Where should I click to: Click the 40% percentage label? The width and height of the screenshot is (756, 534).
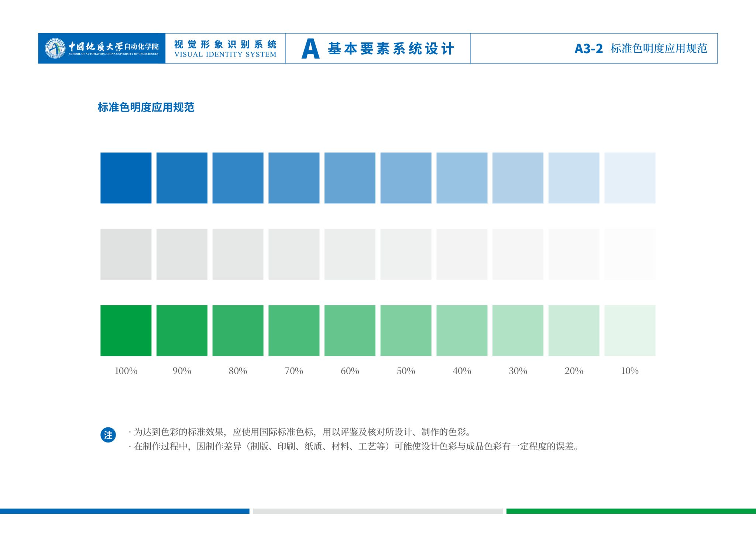click(x=462, y=371)
